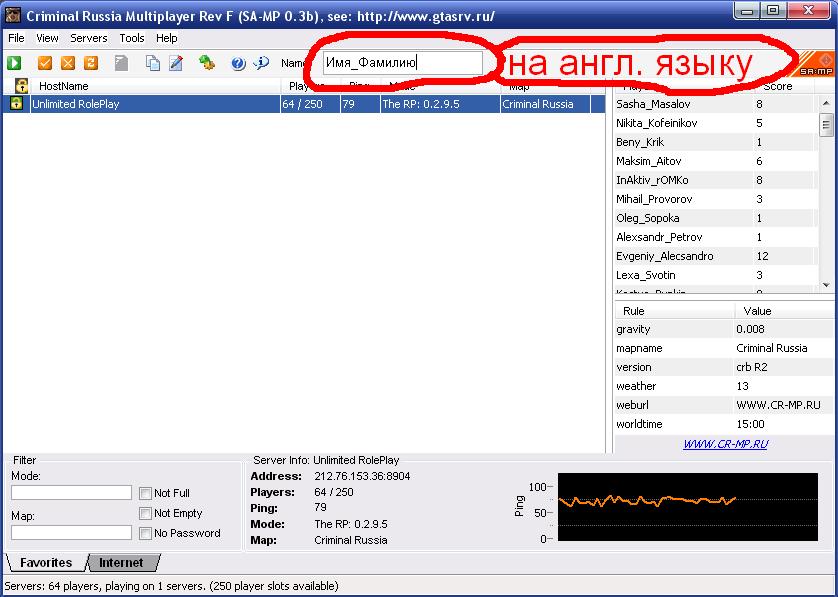Screen dimensions: 838x597
Task: Select player Beny_Krik
Action: coord(717,142)
